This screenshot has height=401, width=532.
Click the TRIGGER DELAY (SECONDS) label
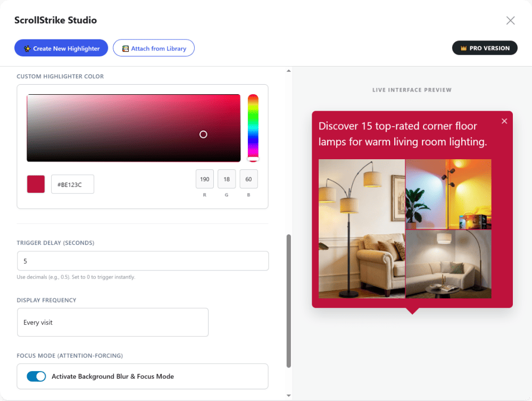click(56, 243)
